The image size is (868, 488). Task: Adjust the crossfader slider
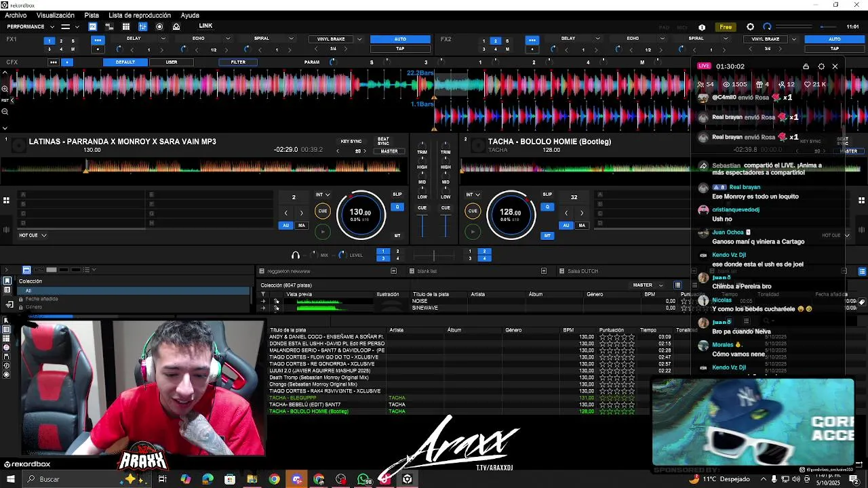(434, 256)
